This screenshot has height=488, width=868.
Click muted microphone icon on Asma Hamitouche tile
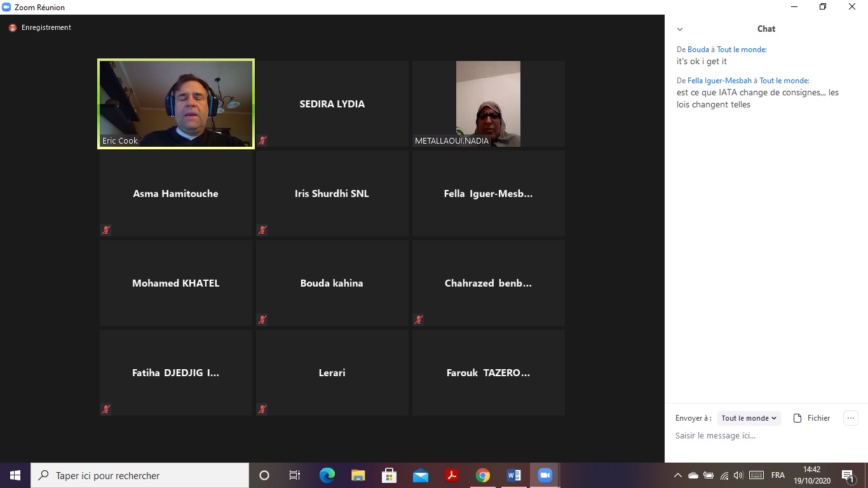click(106, 230)
